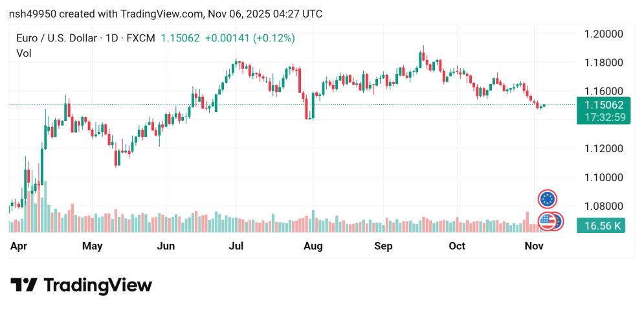
Task: Click the Nov label on time axis
Action: [533, 246]
